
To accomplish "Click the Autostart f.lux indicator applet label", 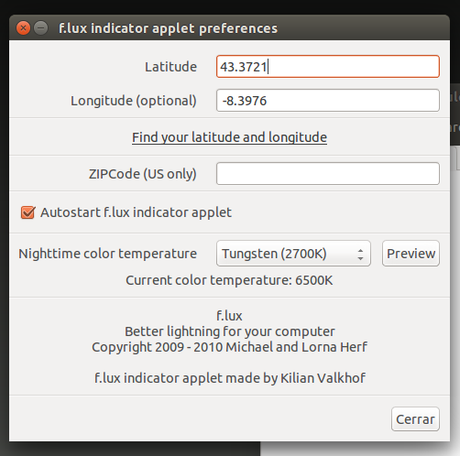I will click(136, 212).
